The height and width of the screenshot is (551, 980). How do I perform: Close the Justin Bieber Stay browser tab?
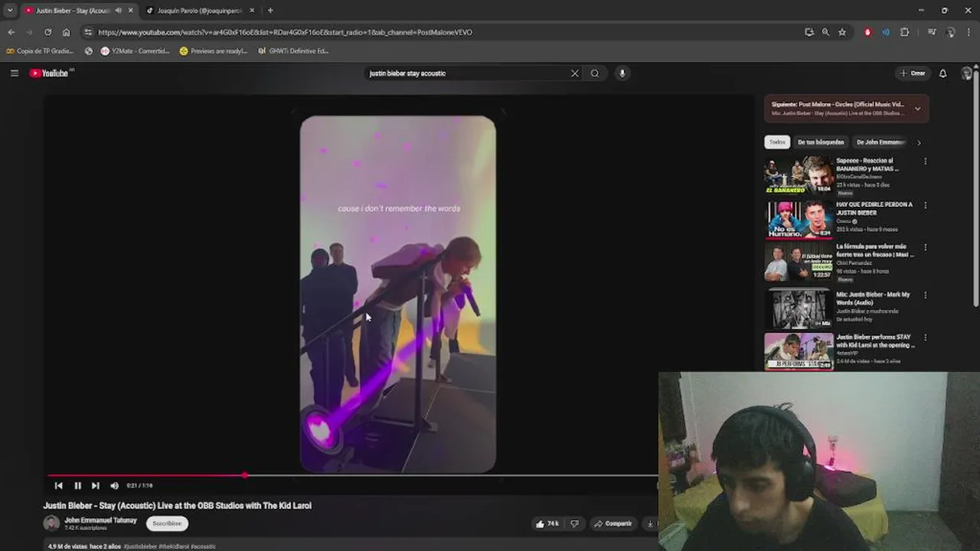coord(130,11)
